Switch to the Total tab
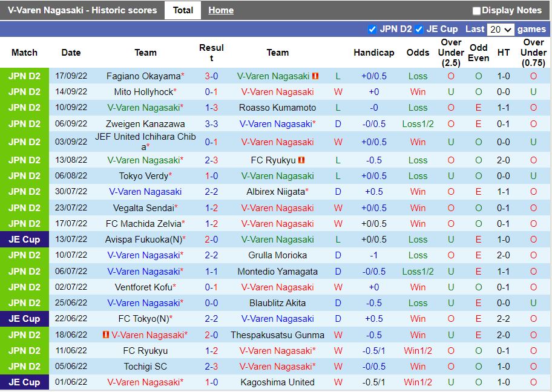The height and width of the screenshot is (392, 552). coord(183,10)
